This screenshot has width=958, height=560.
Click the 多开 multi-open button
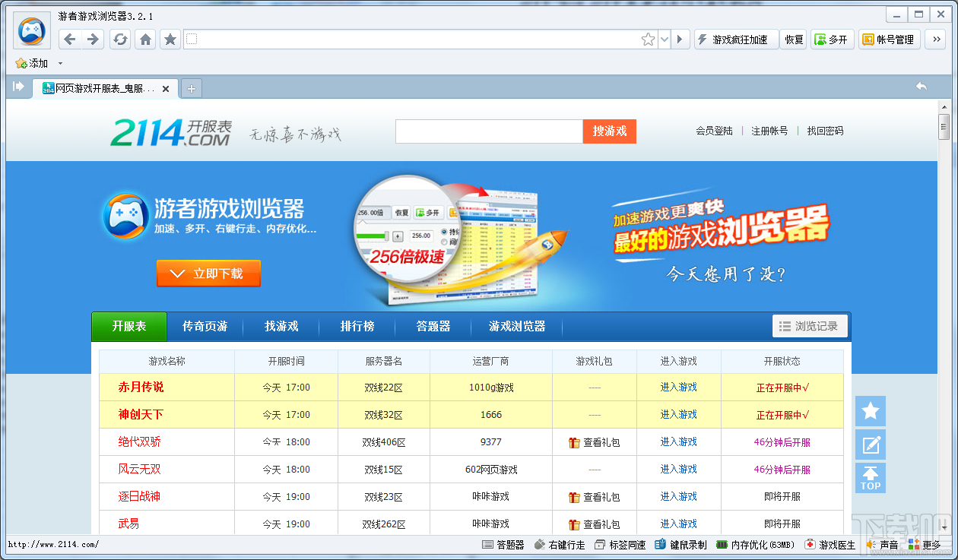pyautogui.click(x=832, y=40)
